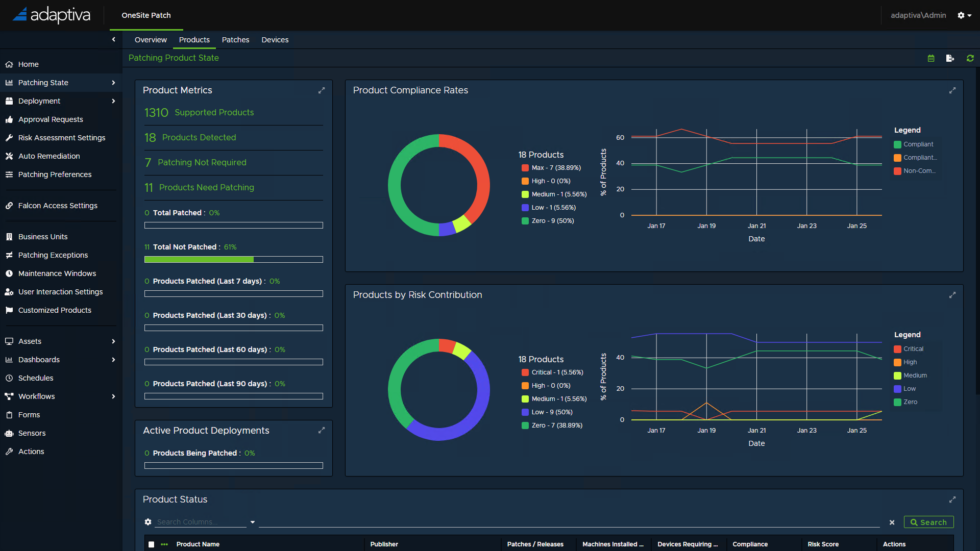This screenshot has width=980, height=551.
Task: Click the green Search button
Action: pos(928,522)
